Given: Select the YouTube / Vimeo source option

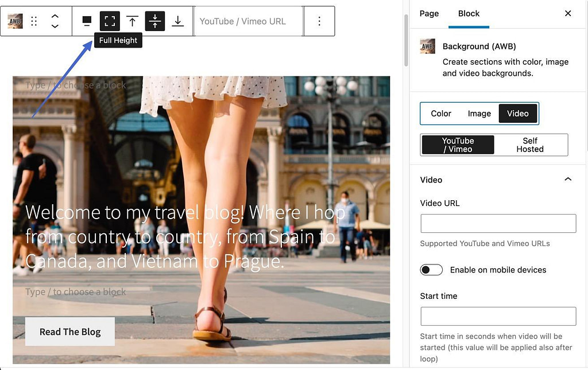Looking at the screenshot, I should click(457, 145).
